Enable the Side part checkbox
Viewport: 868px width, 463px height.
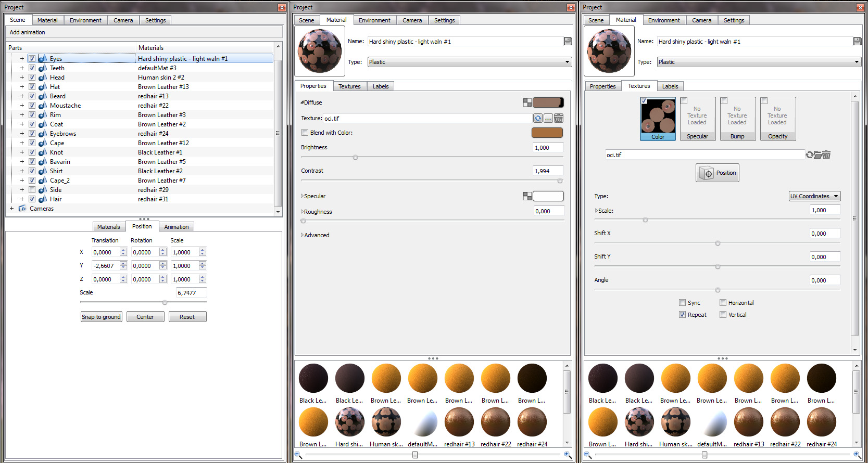point(32,190)
